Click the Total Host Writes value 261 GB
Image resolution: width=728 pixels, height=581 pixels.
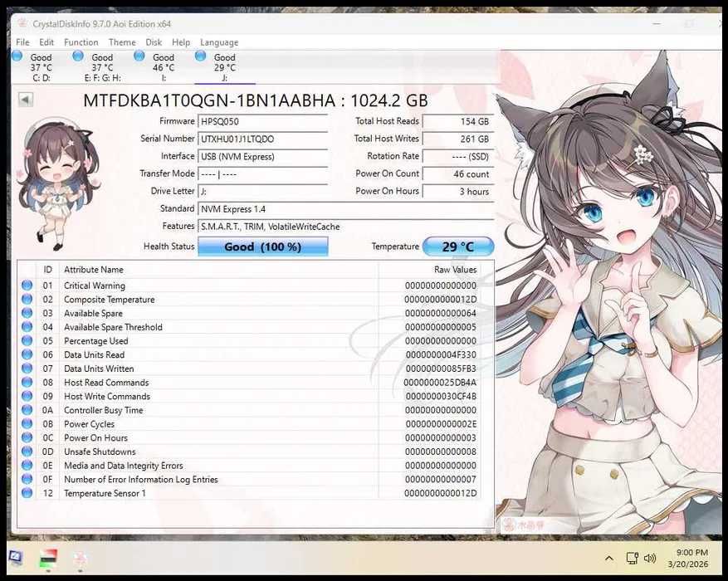[x=458, y=139]
